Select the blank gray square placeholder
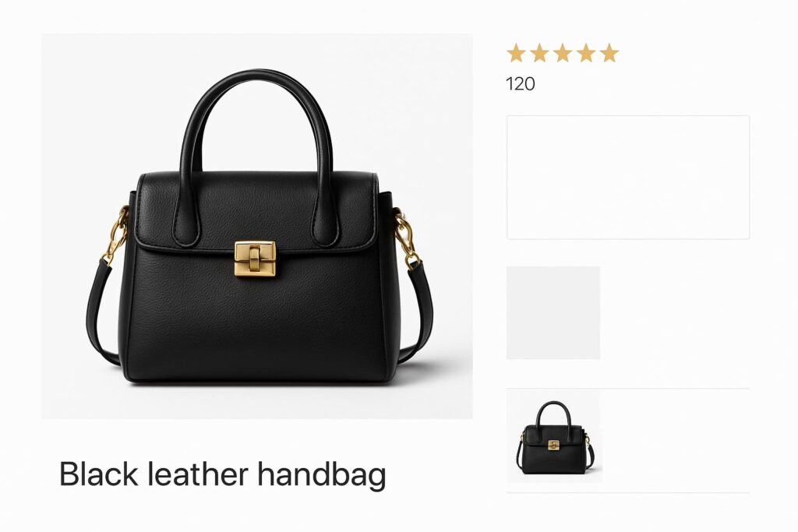798x532 pixels. click(x=553, y=313)
